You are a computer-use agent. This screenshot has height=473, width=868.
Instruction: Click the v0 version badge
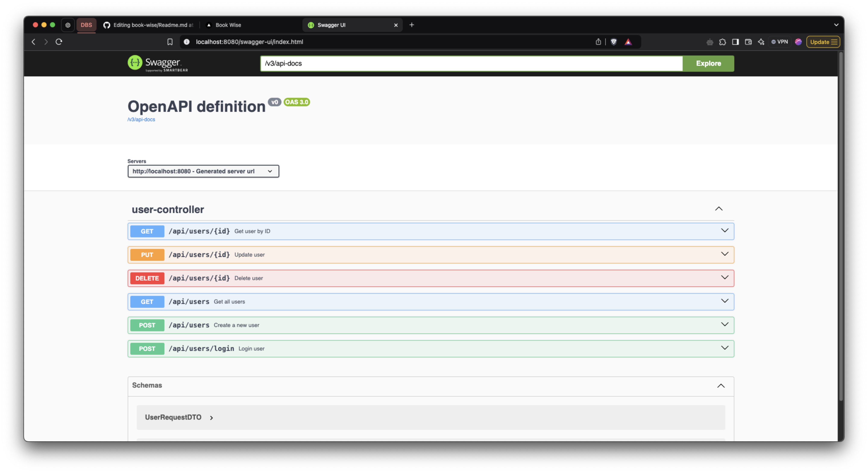pos(275,102)
